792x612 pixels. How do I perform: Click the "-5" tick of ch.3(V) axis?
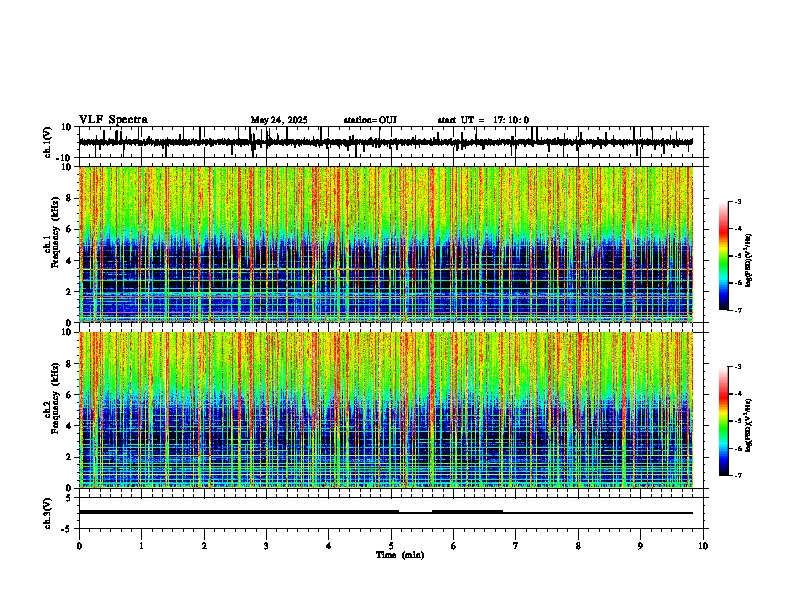point(67,529)
